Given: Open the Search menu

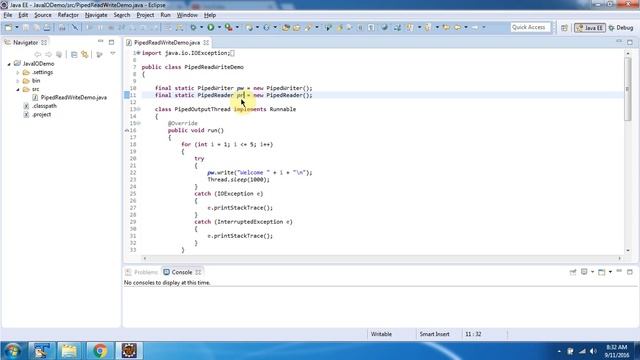Looking at the screenshot, I should click(x=122, y=15).
